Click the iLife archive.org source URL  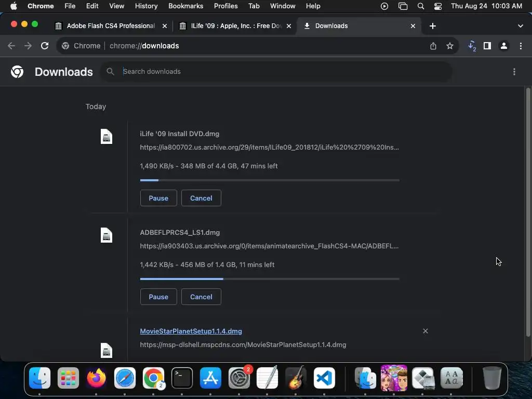click(270, 147)
